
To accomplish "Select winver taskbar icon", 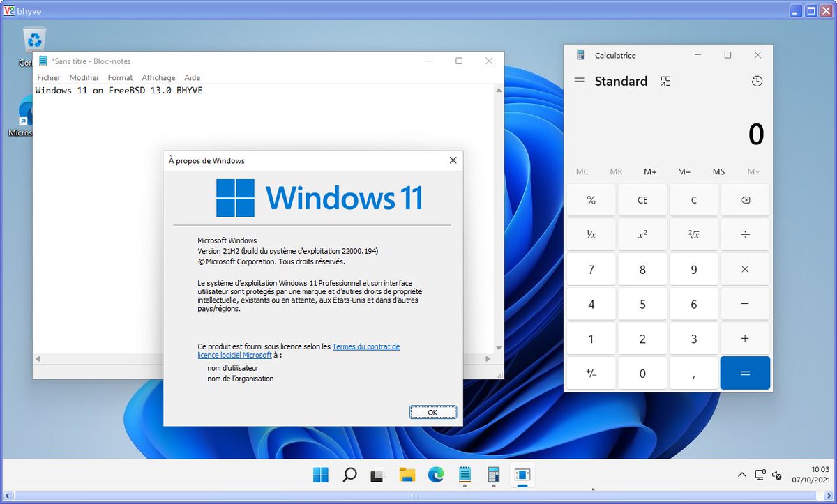I will 522,475.
